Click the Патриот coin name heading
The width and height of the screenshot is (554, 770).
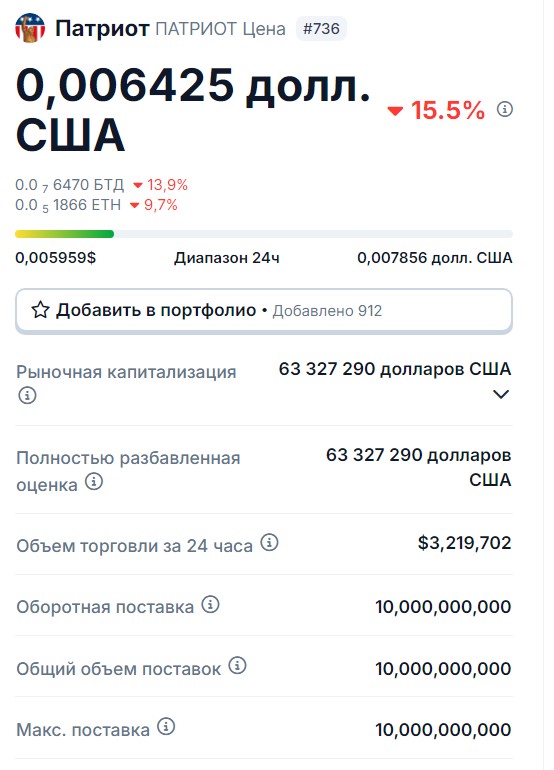pos(102,28)
